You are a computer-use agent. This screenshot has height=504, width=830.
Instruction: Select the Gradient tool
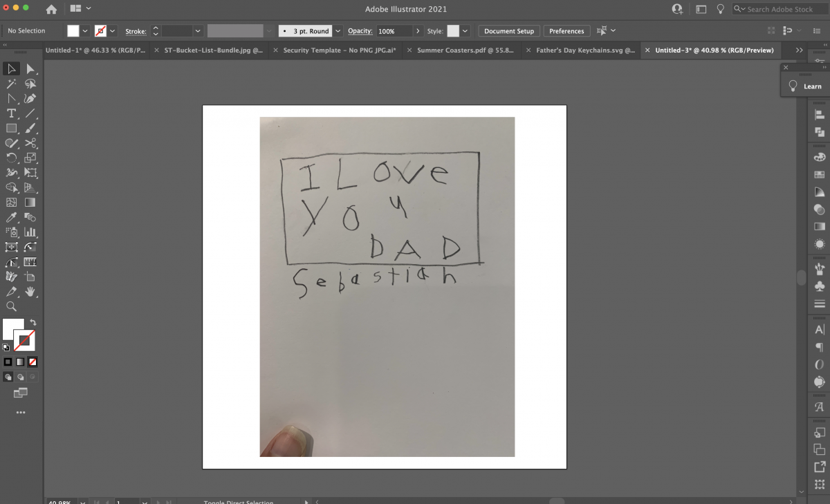pos(30,203)
